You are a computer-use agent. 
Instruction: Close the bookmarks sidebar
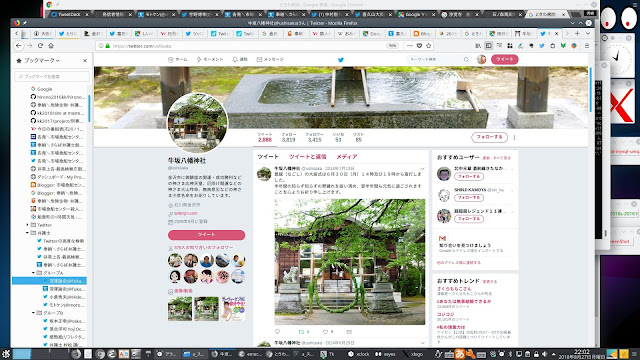click(x=85, y=60)
